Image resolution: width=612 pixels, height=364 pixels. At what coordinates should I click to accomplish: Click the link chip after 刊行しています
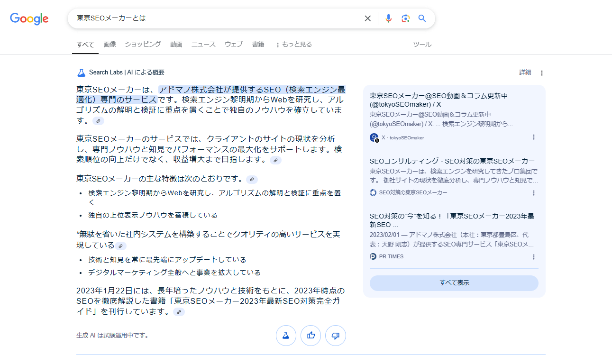179,312
